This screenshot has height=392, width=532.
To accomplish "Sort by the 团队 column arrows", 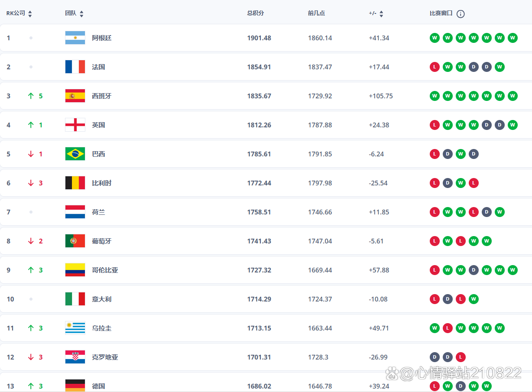I will click(81, 14).
